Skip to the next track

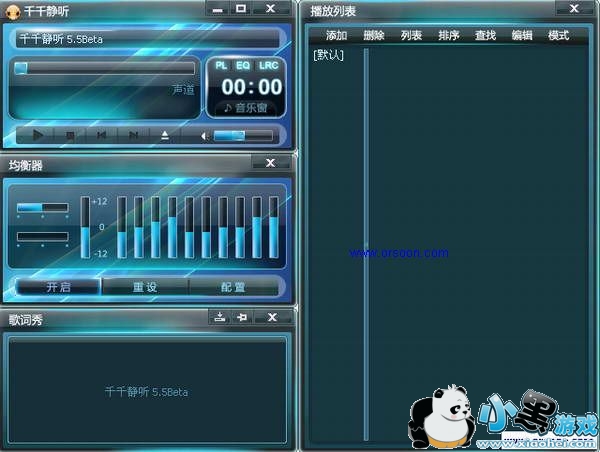(133, 135)
